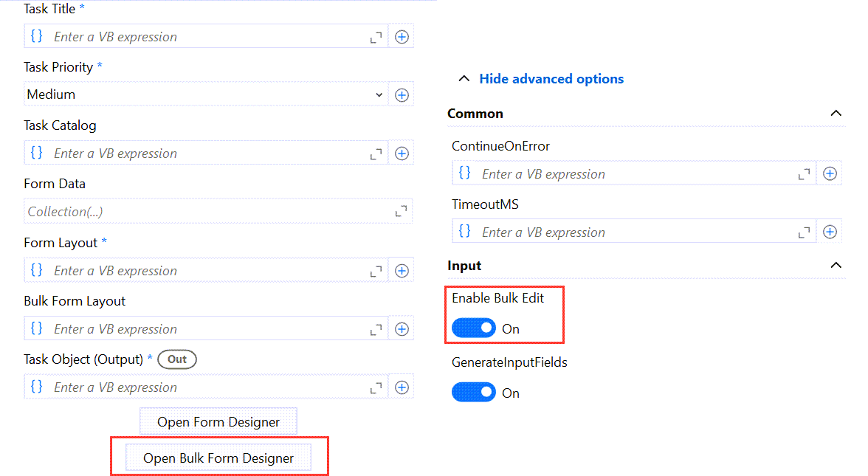Click plus icon beside Task Title field
Viewport: 868px width, 476px height.
pos(402,37)
